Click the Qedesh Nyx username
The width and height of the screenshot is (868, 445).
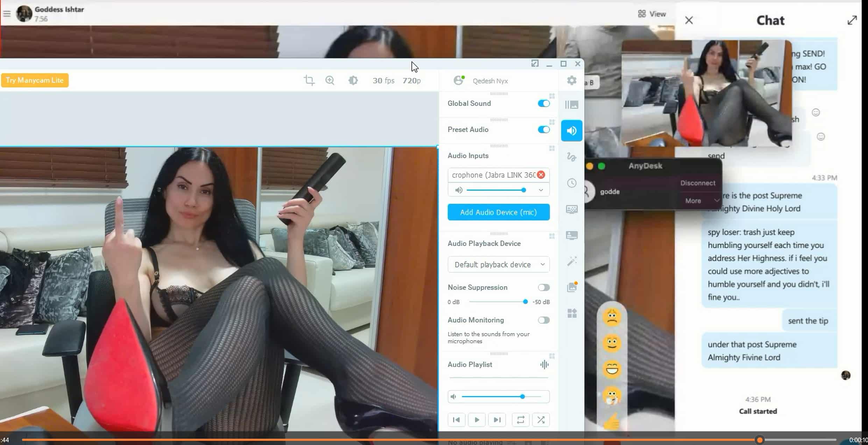(490, 81)
